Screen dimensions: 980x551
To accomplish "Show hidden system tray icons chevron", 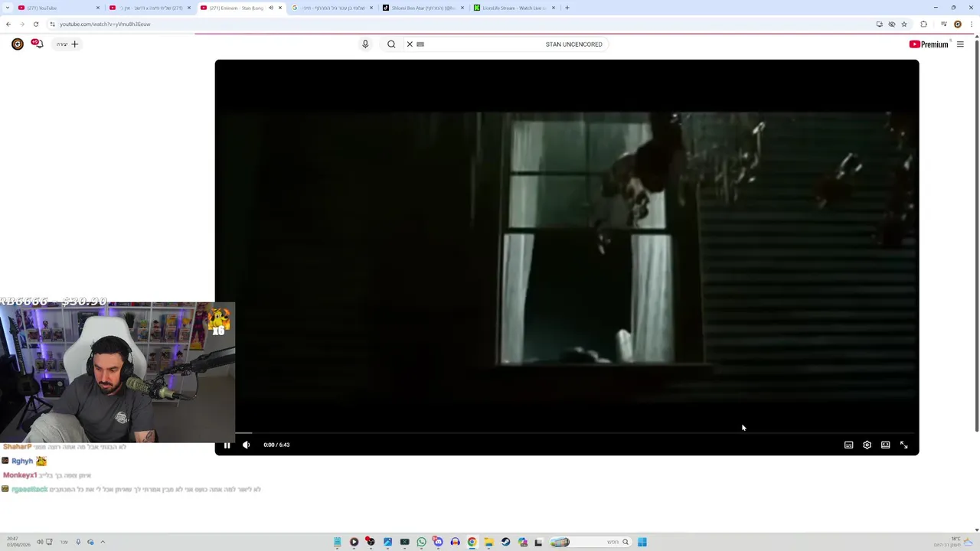I will (103, 542).
